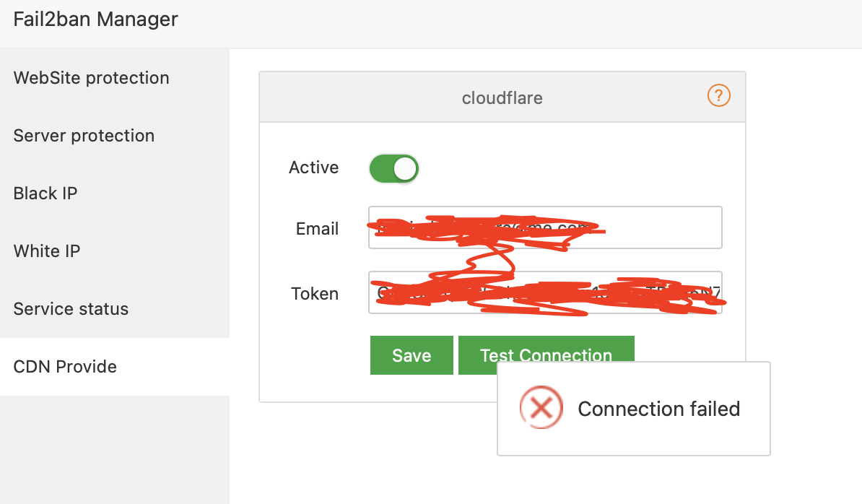This screenshot has height=504, width=862.
Task: Disable the Active toggle for cloudflare
Action: (393, 168)
